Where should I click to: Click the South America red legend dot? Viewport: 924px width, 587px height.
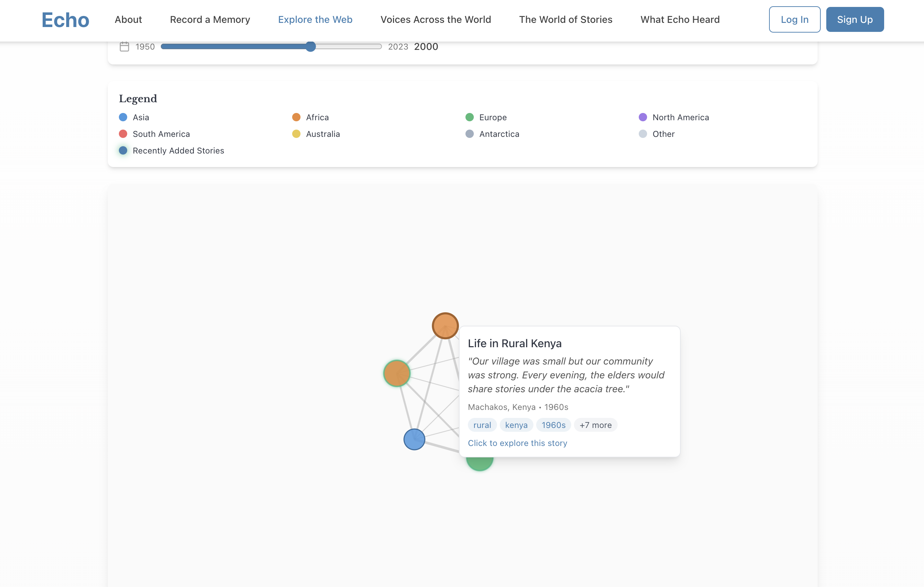tap(123, 134)
